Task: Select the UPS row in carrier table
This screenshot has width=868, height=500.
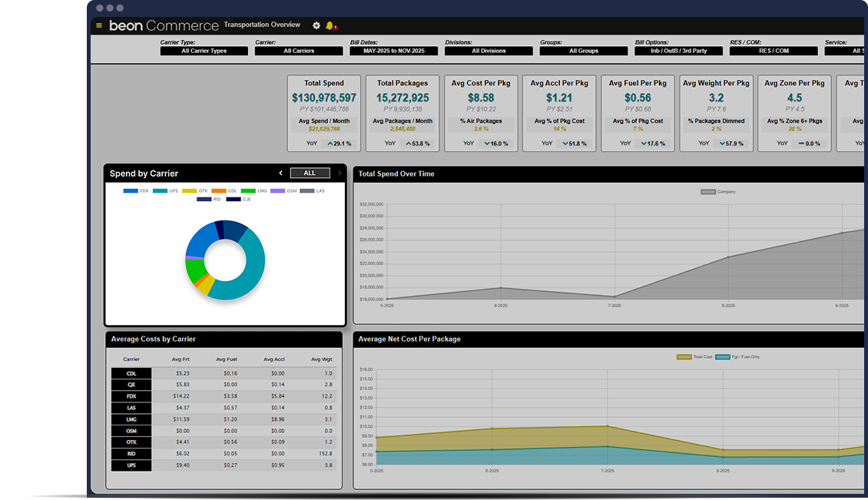Action: (x=131, y=465)
